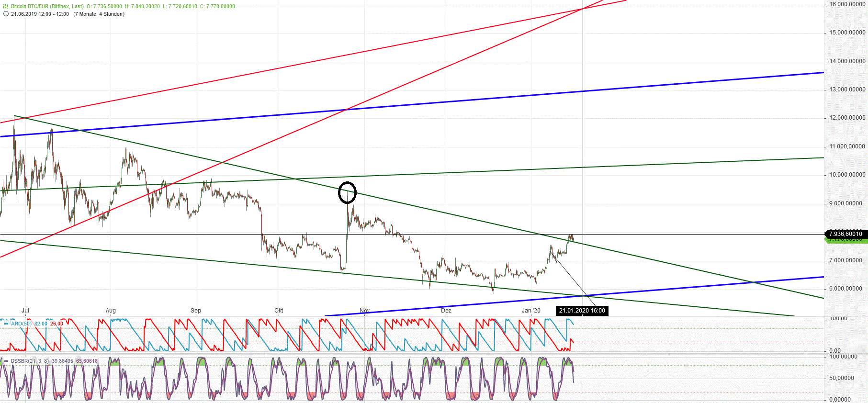
Task: Click the 15.000,00000 price axis label
Action: (x=847, y=33)
